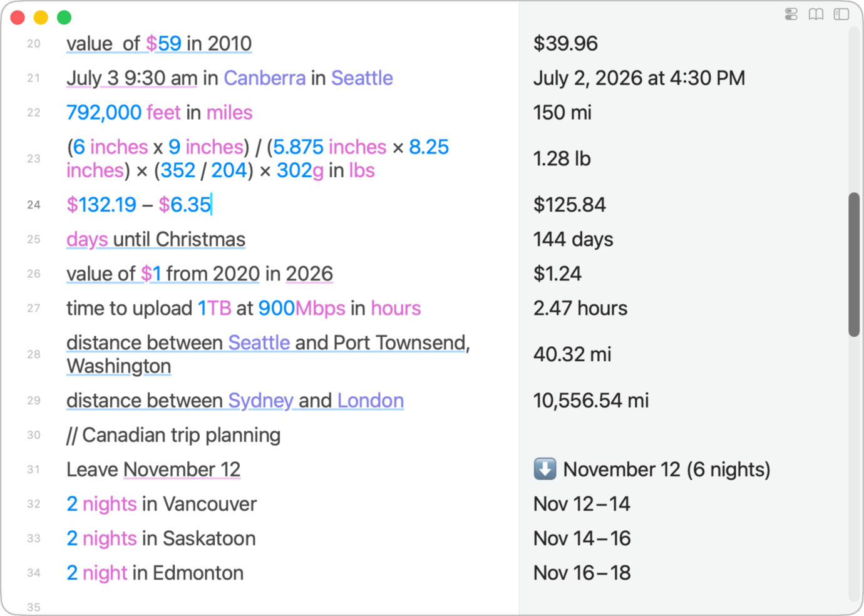The height and width of the screenshot is (616, 864).
Task: Open the book reference icon
Action: (816, 14)
